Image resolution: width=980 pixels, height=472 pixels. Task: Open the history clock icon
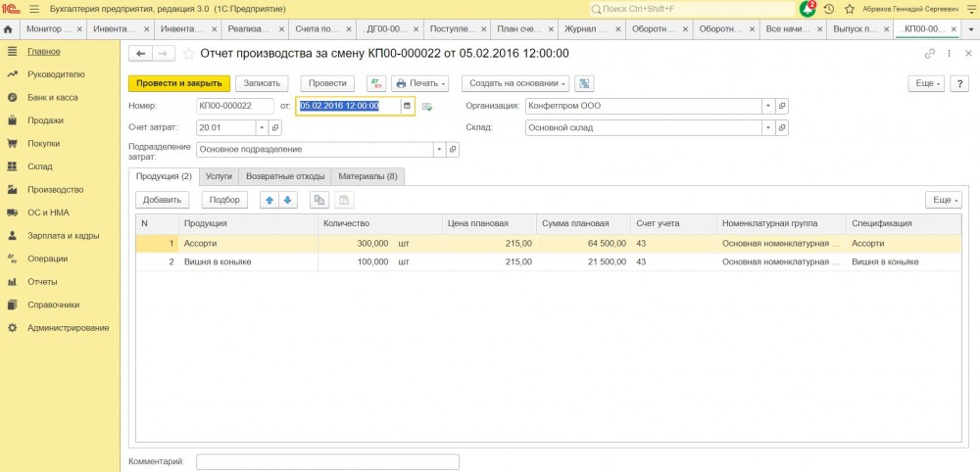coord(829,9)
